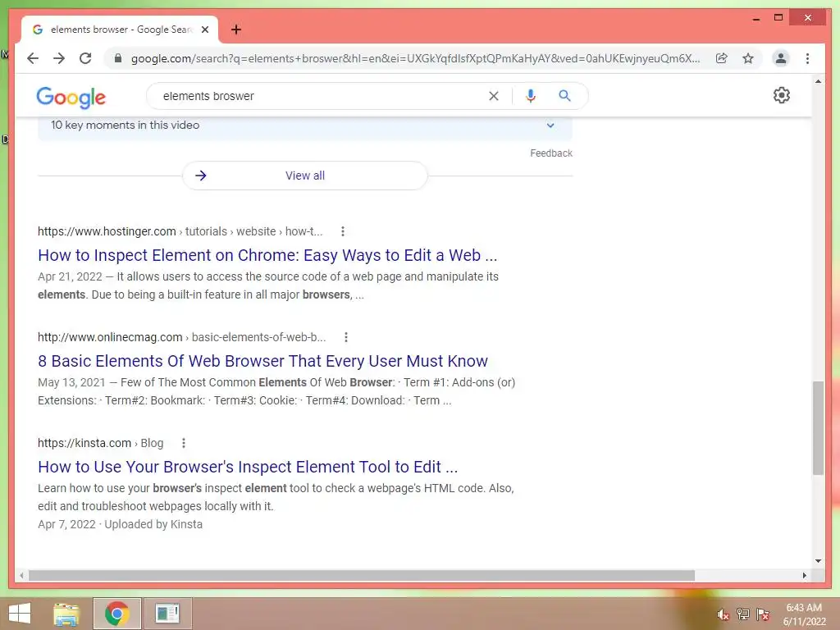The width and height of the screenshot is (840, 630).
Task: Open the Chrome profile avatar
Action: click(x=781, y=58)
